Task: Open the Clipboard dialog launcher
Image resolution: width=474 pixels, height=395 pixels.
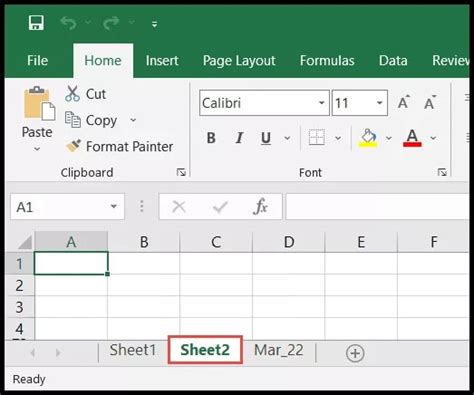Action: [x=181, y=172]
